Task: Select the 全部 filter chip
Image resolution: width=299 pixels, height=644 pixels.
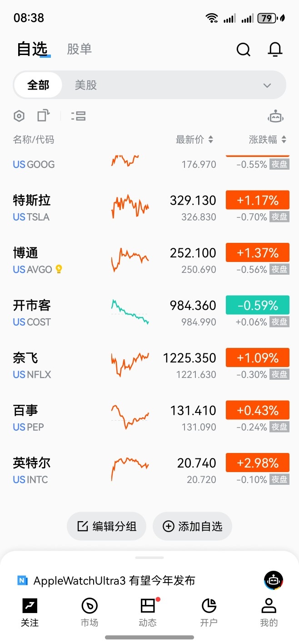Action: coord(38,85)
